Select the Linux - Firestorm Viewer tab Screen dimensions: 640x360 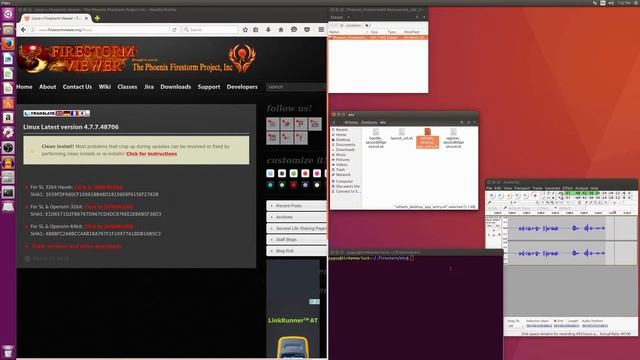point(56,18)
